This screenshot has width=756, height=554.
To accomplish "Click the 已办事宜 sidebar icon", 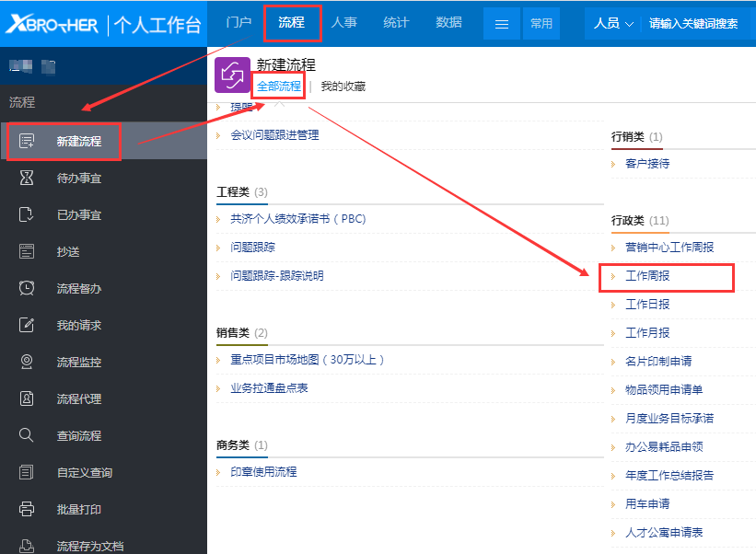I will point(27,214).
